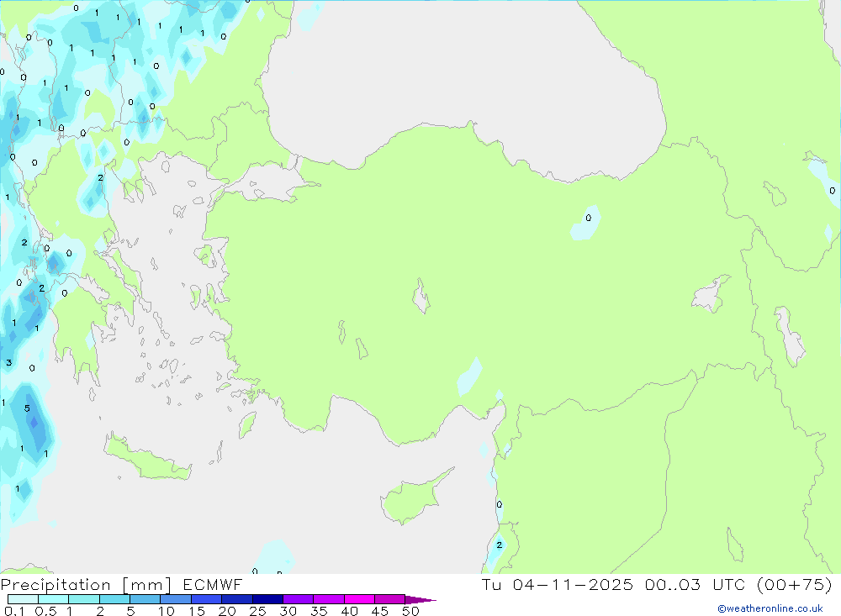Screen dimensions: 841x616
Task: Click the 'Precipitation [mm]' title text
Action: 86,585
